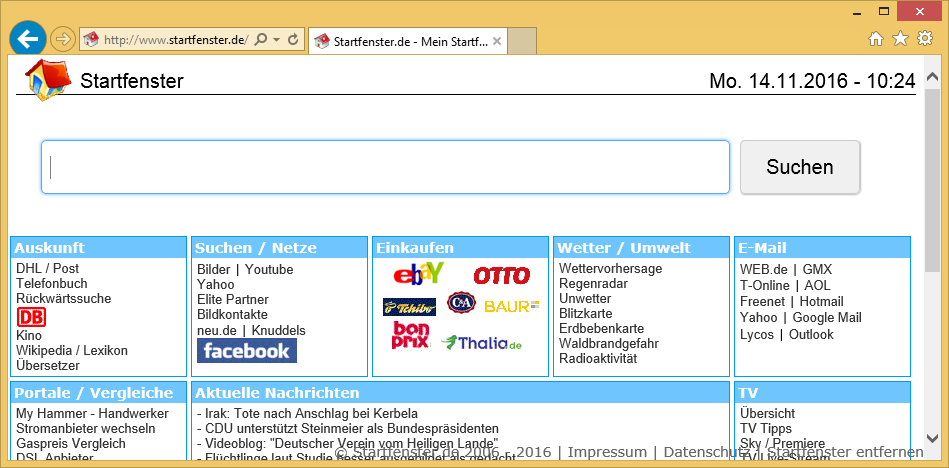Click the Google Mail link
Viewport: 949px width, 468px height.
827,317
